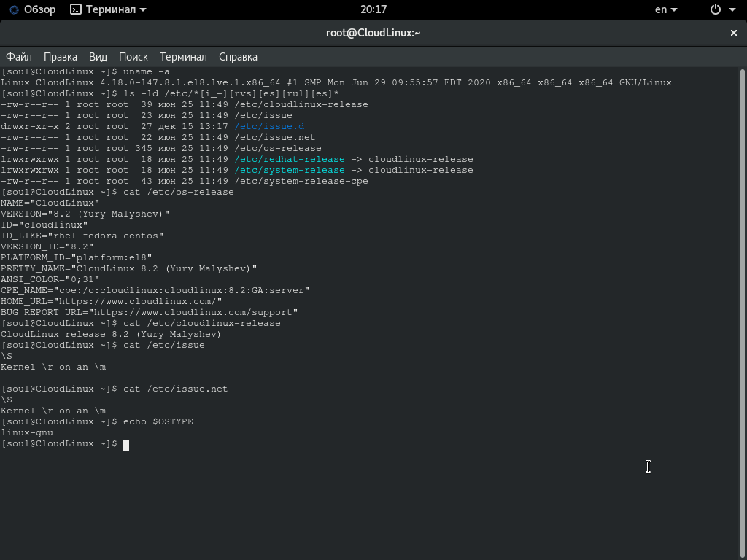Screen dimensions: 747x560
Task: Click the /etc/system-release-cpe listing entry
Action: 301,181
